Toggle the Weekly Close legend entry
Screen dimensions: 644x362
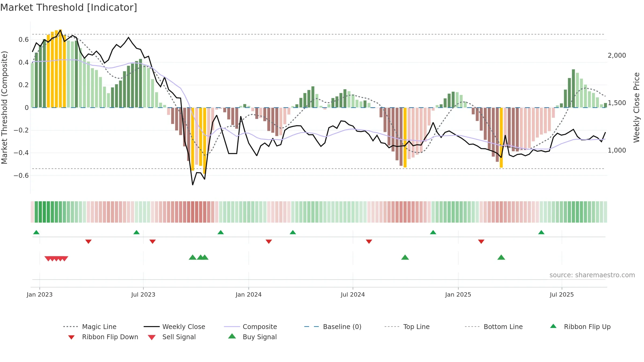tap(174, 327)
